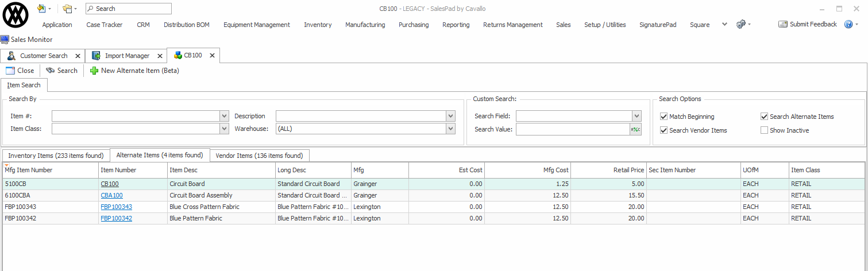868x271 pixels.
Task: Open the CBA100 item number link
Action: [x=111, y=195]
